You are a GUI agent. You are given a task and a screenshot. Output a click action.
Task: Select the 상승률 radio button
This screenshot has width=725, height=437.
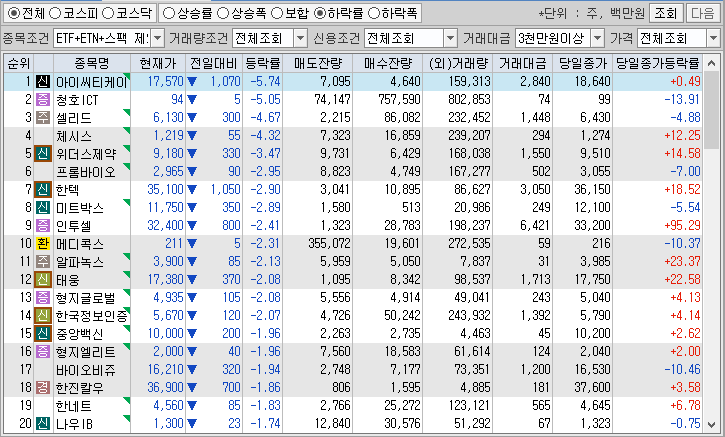pyautogui.click(x=169, y=13)
